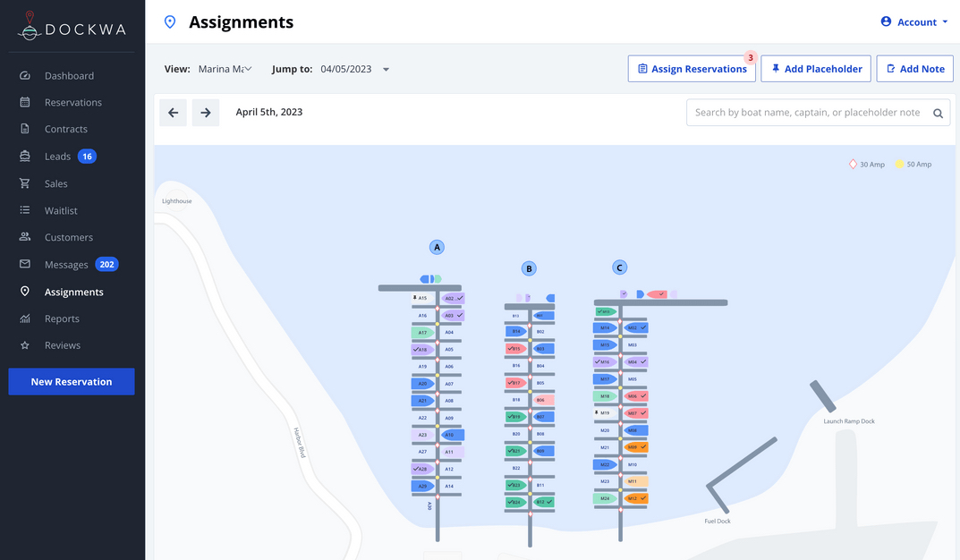Select dock B circle marker
Screen dimensions: 960x560
click(529, 268)
